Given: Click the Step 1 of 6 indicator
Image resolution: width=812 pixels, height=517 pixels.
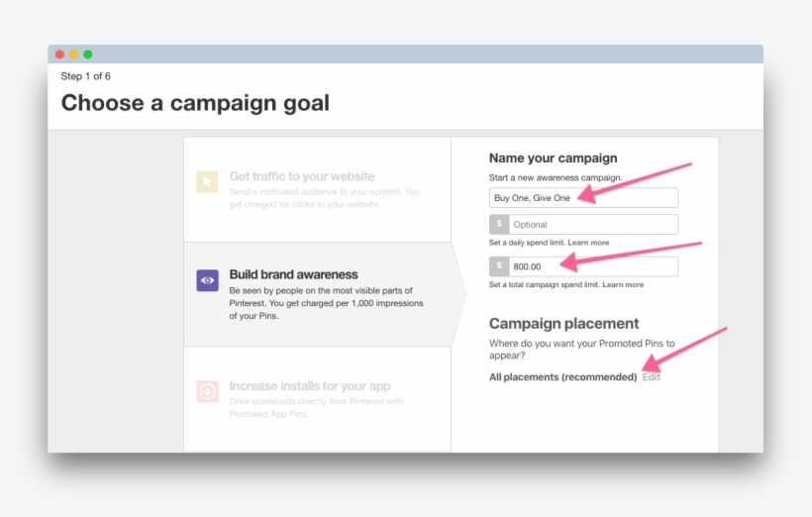Looking at the screenshot, I should 85,76.
